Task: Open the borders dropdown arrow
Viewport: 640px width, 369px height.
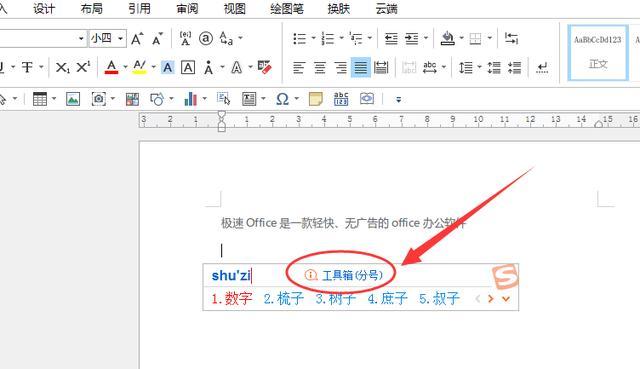Action: tap(489, 38)
